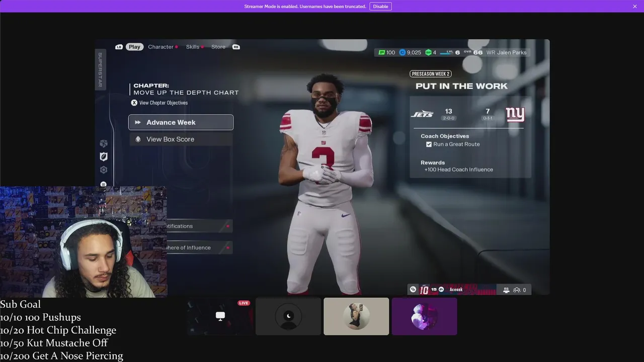Open the Notifications row

coord(199,226)
